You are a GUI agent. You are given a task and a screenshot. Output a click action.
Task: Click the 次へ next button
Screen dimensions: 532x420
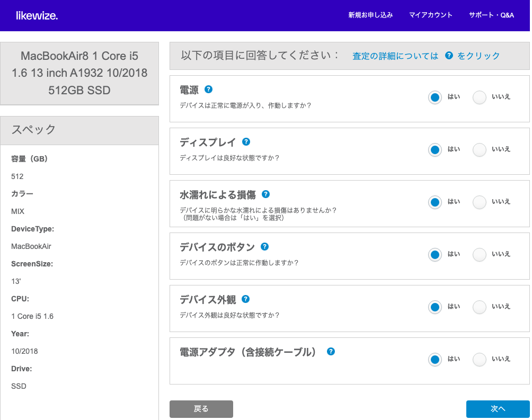498,409
